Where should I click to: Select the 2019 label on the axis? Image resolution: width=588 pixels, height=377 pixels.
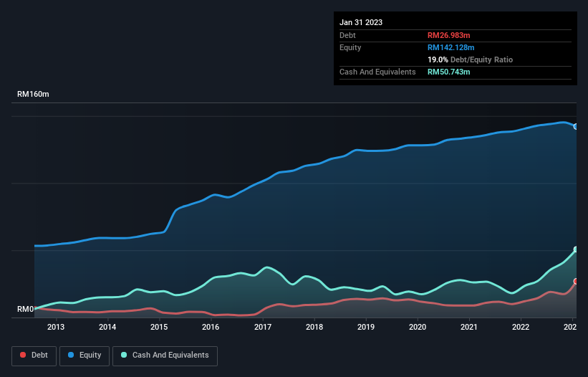[366, 327]
